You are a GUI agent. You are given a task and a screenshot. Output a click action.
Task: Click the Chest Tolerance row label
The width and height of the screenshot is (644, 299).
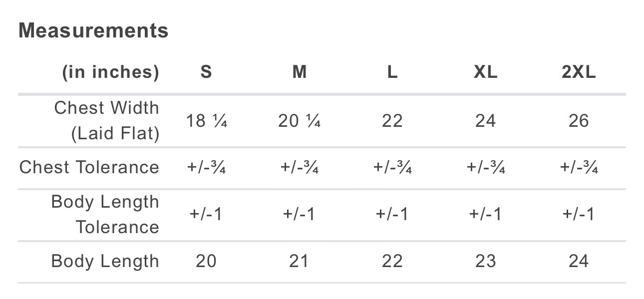coord(89,167)
